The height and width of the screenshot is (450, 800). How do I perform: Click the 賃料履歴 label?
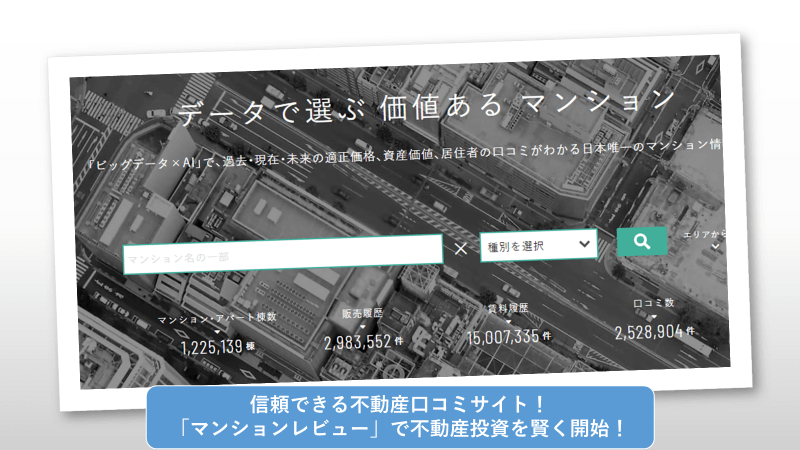[x=508, y=308]
